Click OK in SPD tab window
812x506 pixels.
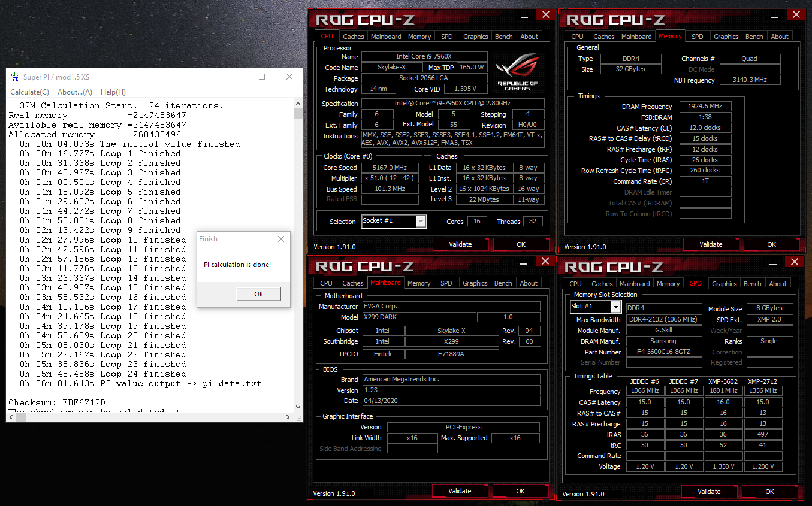pyautogui.click(x=769, y=492)
